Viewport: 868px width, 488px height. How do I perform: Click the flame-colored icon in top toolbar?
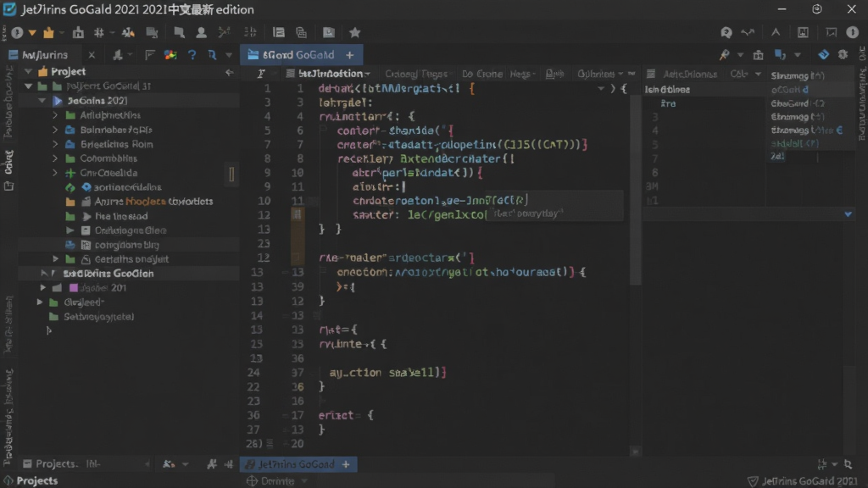click(x=128, y=33)
